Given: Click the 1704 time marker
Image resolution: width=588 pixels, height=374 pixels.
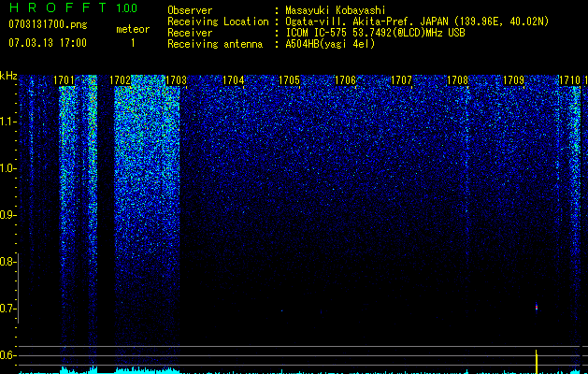Looking at the screenshot, I should 234,80.
